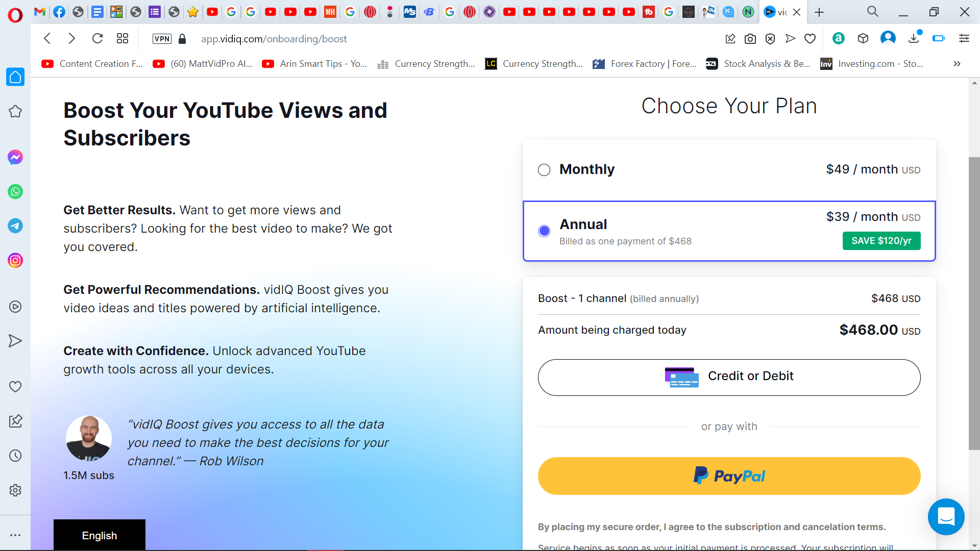The image size is (980, 551).
Task: Open the battery saver icon
Action: coord(939,38)
